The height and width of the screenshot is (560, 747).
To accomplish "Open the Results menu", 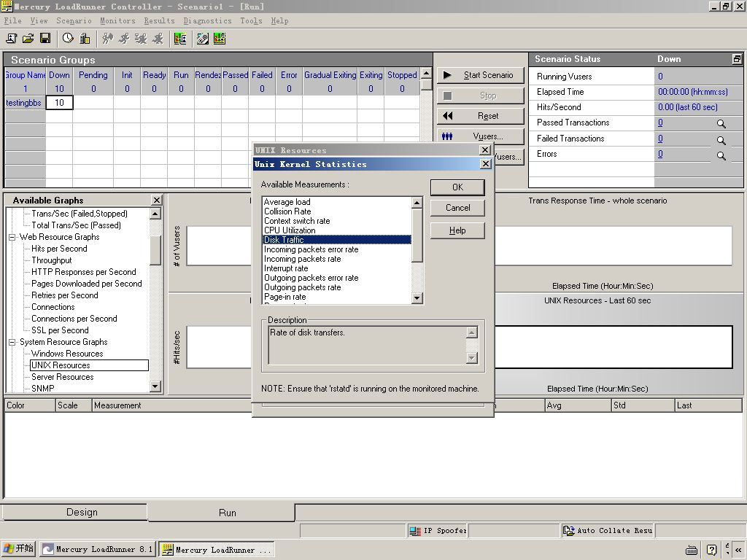I will pos(159,21).
